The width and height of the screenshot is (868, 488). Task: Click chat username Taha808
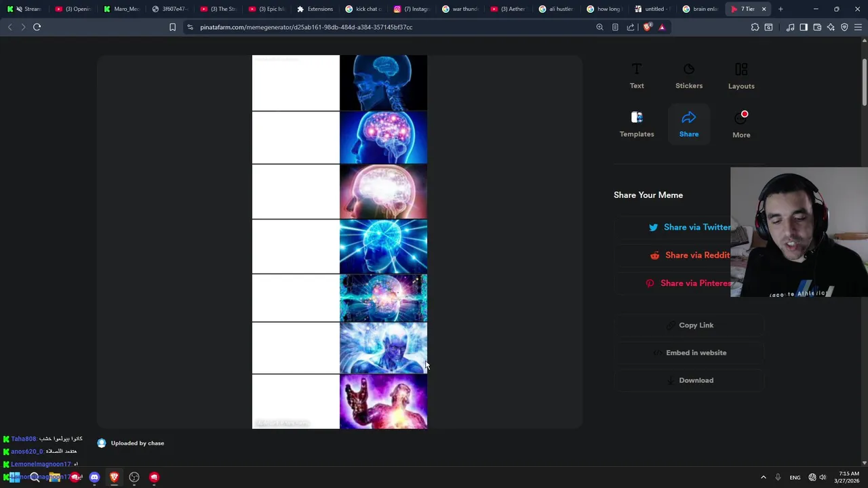click(24, 439)
